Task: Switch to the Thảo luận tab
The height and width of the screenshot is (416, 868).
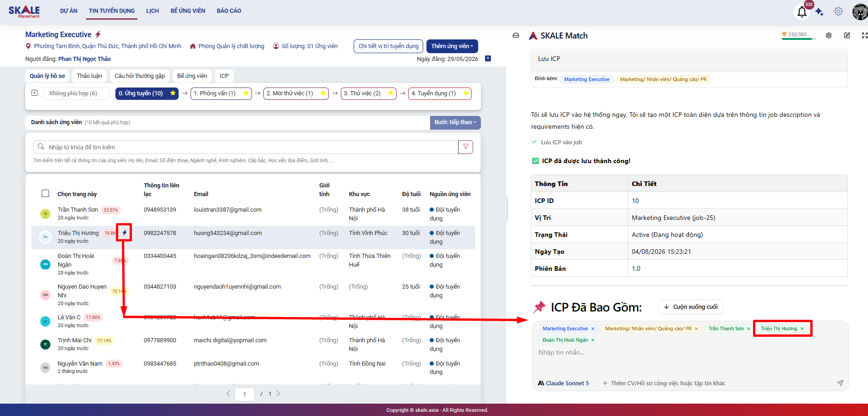Action: click(89, 76)
